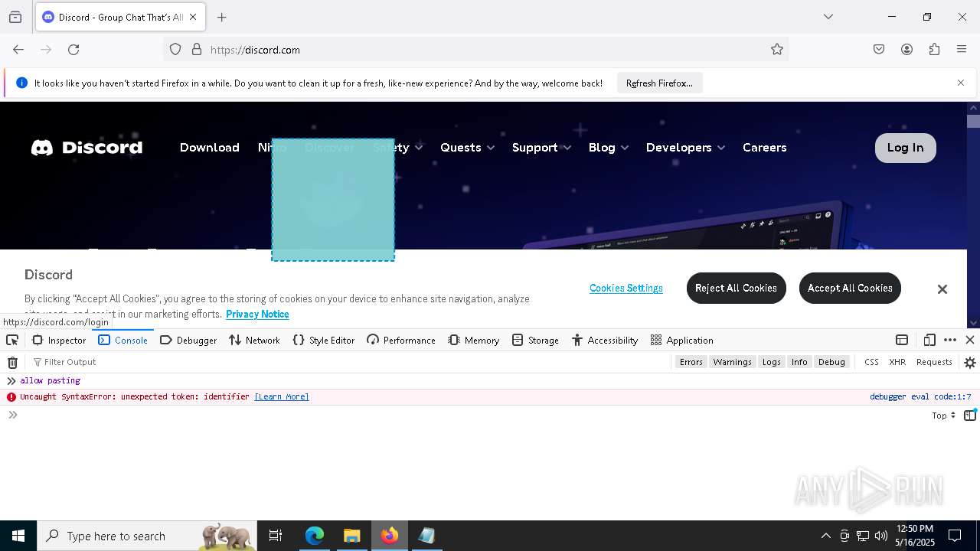Viewport: 980px width, 551px height.
Task: Close the cookie banner
Action: pos(942,289)
